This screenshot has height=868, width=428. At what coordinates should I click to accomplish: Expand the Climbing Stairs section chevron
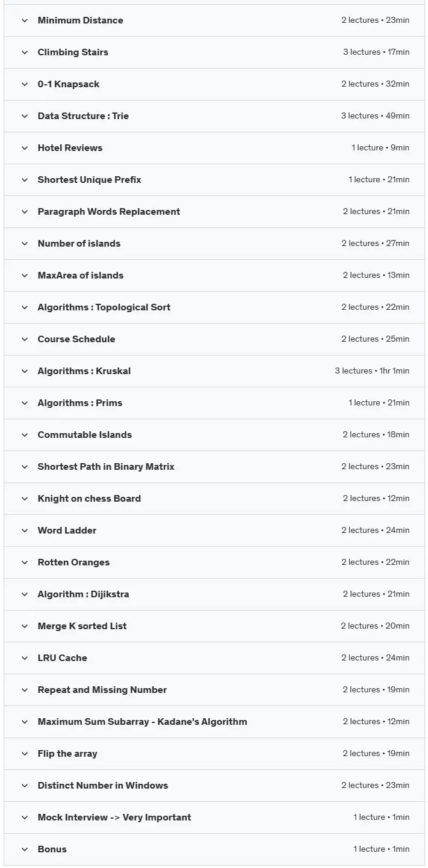25,52
